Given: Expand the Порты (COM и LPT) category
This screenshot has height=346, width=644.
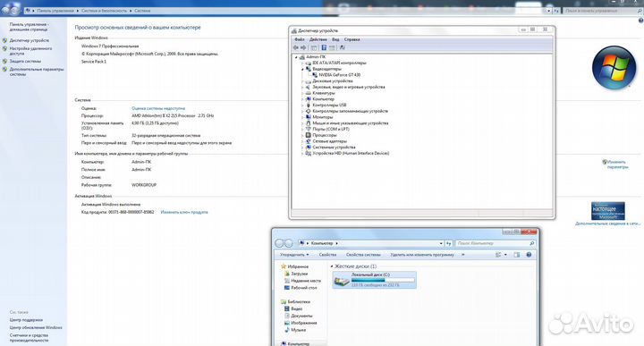Looking at the screenshot, I should (x=302, y=130).
